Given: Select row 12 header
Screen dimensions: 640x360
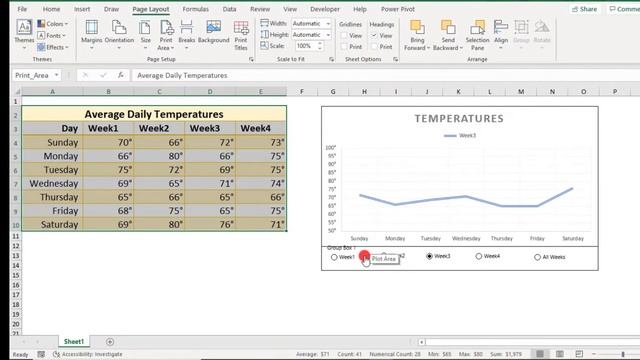Looking at the screenshot, I should (x=16, y=246).
